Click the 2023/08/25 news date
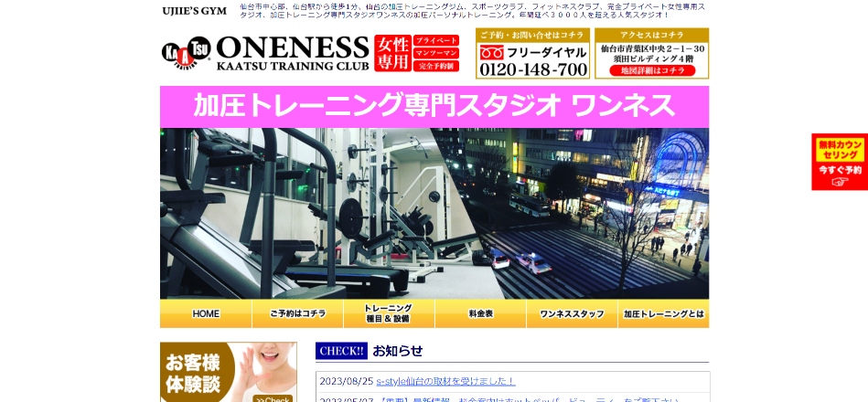 tap(347, 382)
